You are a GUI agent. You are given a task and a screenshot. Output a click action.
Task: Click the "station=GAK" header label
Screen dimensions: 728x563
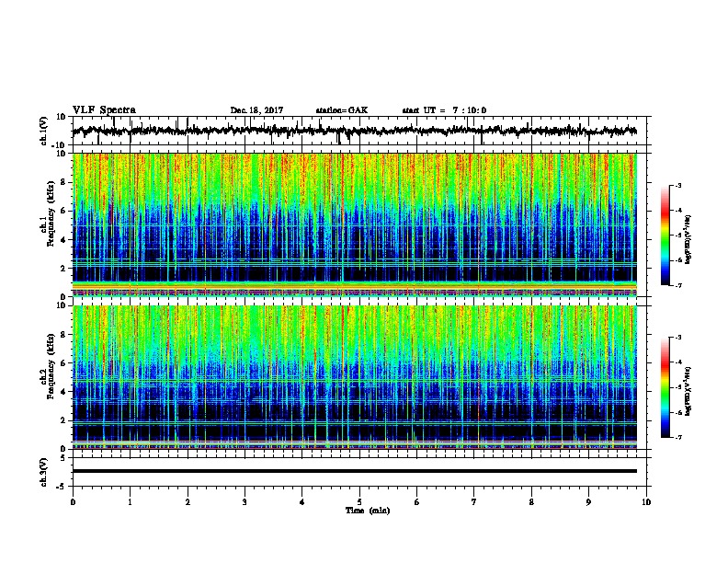[342, 110]
